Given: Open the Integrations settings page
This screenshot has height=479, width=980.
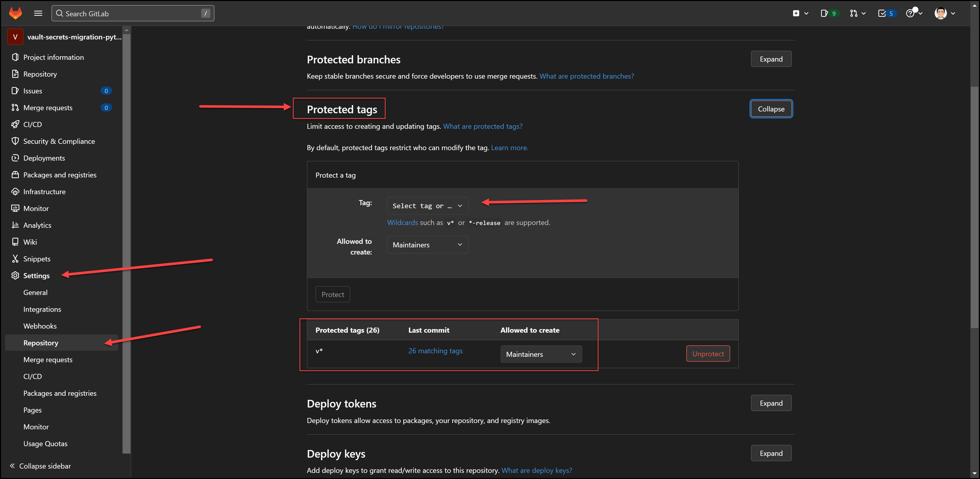Looking at the screenshot, I should click(x=42, y=309).
